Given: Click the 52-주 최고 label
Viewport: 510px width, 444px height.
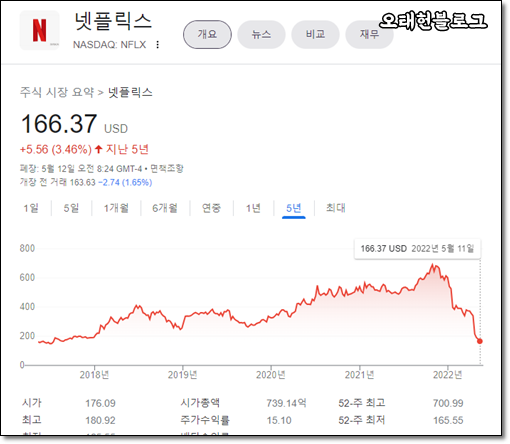Looking at the screenshot, I should 362,403.
